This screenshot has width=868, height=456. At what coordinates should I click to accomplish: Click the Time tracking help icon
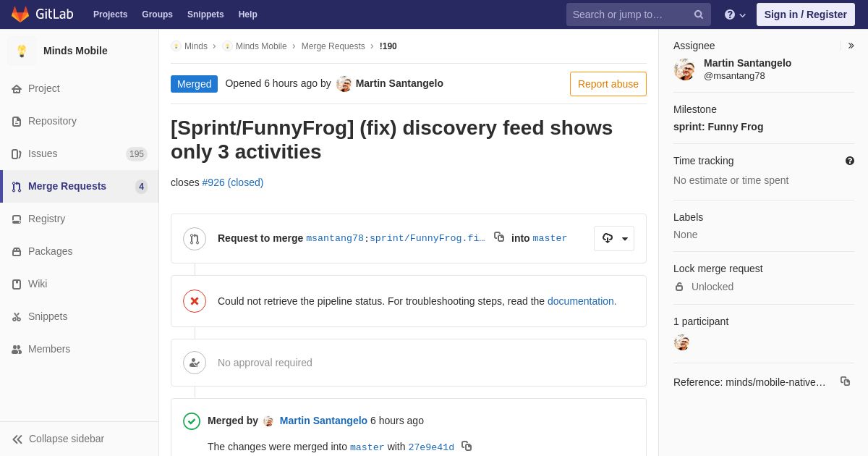[x=850, y=161]
